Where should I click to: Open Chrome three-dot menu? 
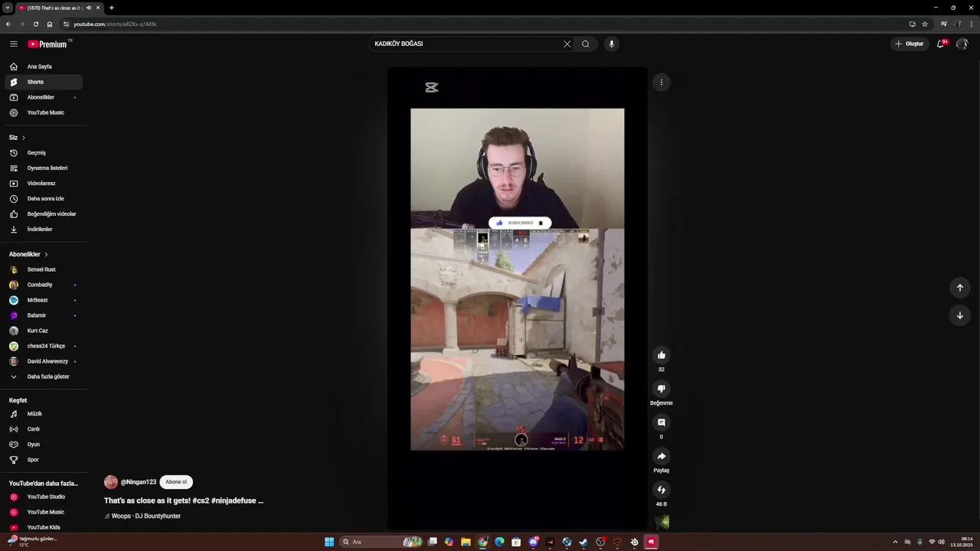(x=972, y=24)
